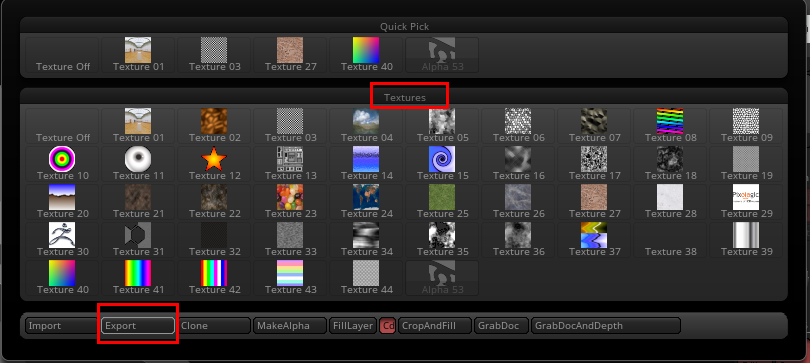This screenshot has height=363, width=810.
Task: Choose the dark Texture 32 slot
Action: tap(214, 240)
